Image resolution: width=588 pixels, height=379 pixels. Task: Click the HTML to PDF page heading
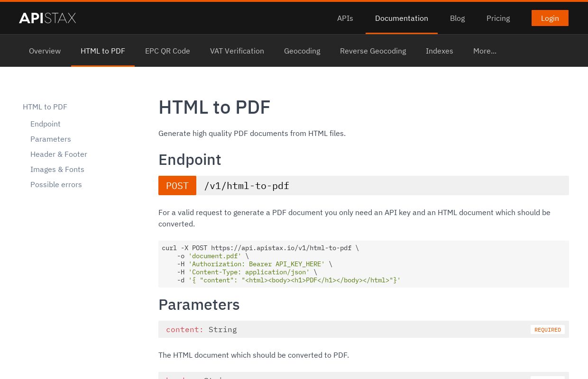[x=214, y=107]
